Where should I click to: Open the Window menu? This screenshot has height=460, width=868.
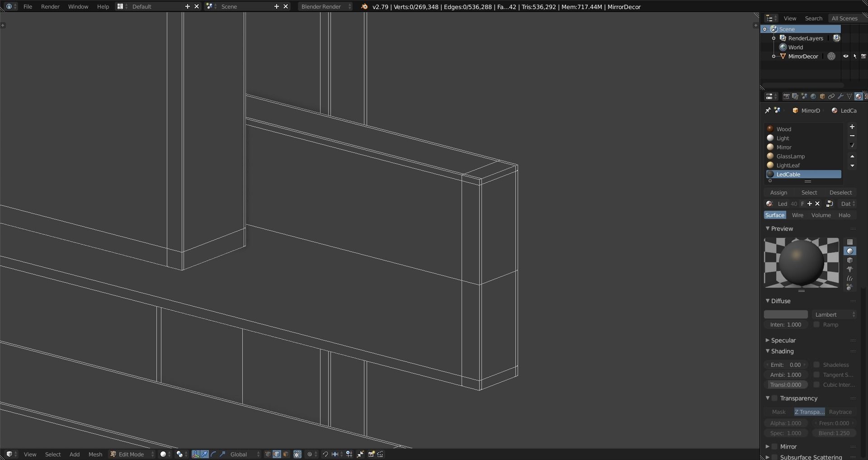tap(78, 6)
